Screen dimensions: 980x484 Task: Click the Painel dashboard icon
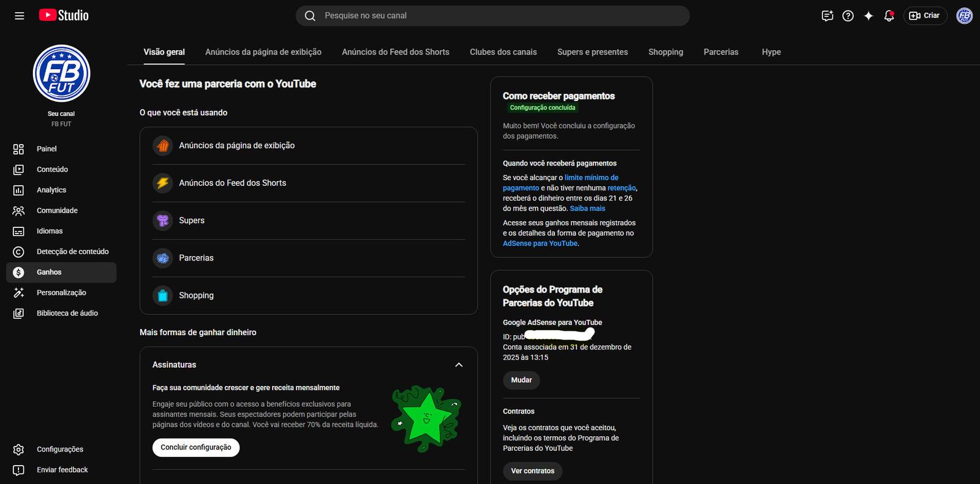[x=18, y=149]
